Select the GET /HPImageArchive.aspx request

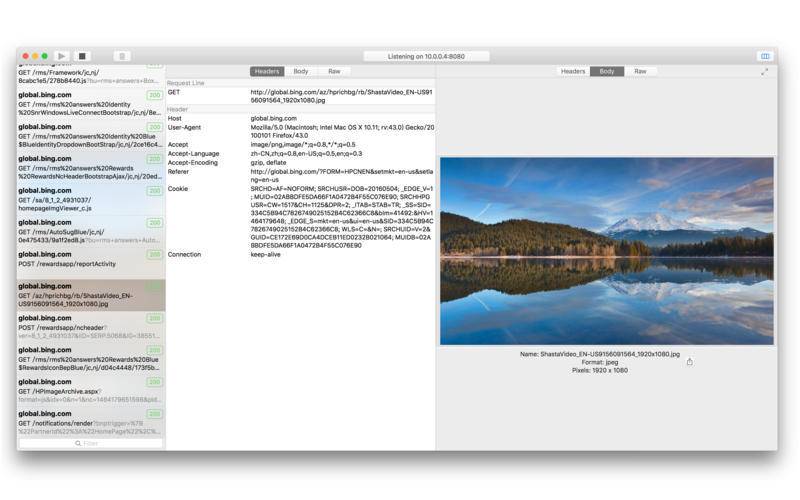point(91,391)
